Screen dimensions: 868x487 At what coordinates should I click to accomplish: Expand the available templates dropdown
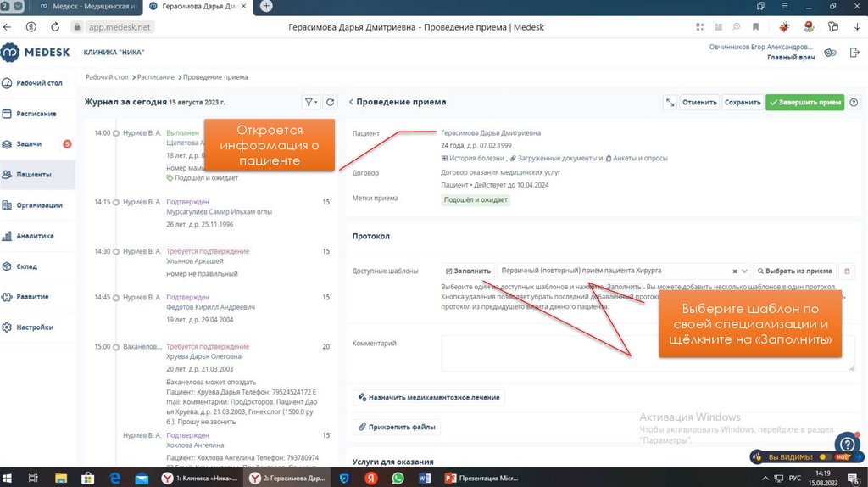[x=744, y=271]
